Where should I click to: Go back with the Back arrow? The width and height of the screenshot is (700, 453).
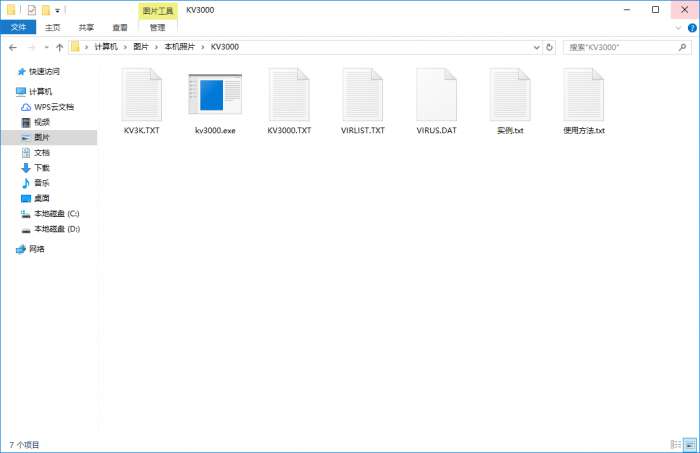point(13,47)
